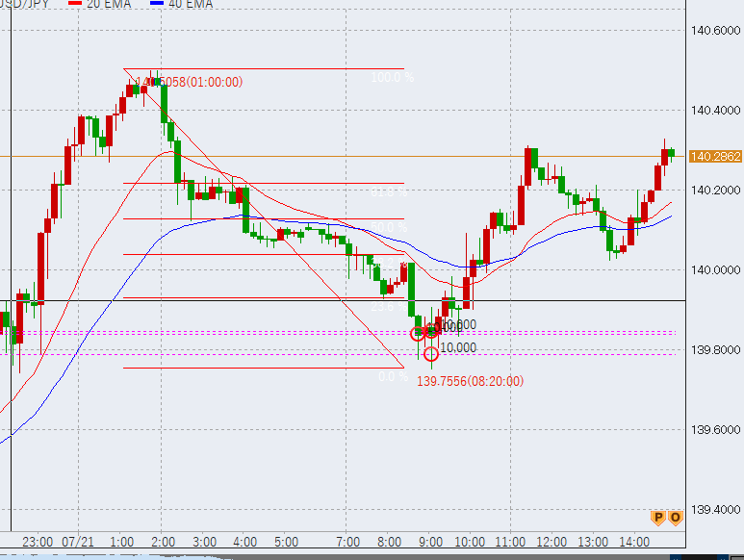Screen dimensions: 744x560
Task: Click the blue 40 EMA legend swatch
Action: click(x=160, y=4)
